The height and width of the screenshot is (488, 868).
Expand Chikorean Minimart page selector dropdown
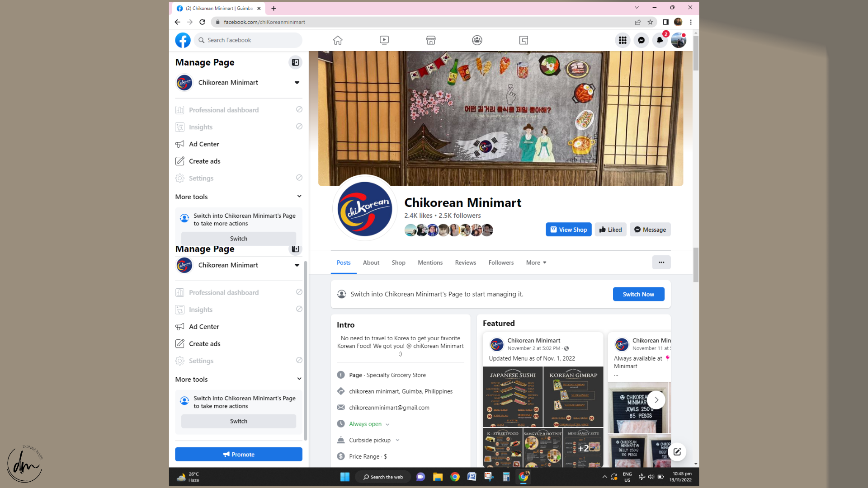(x=297, y=83)
